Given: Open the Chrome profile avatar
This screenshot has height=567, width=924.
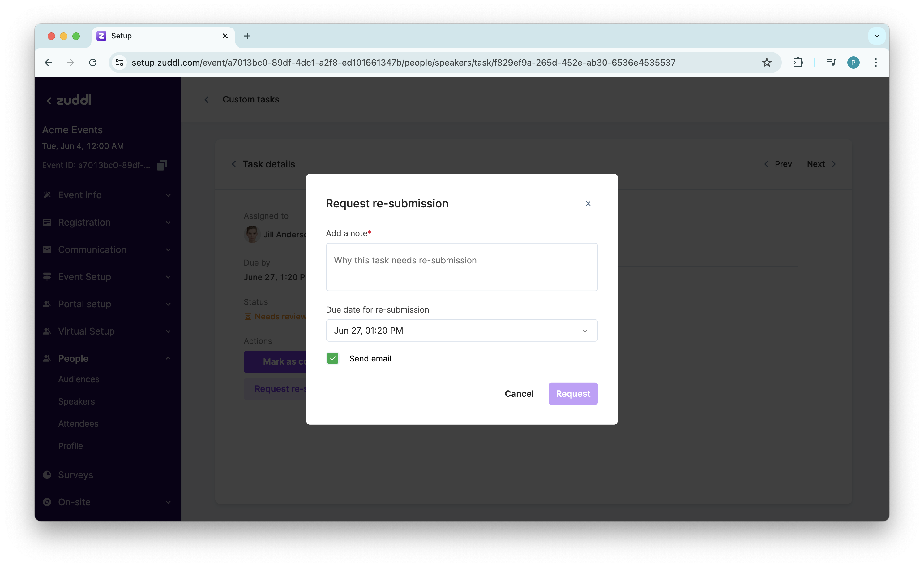Looking at the screenshot, I should click(x=853, y=62).
